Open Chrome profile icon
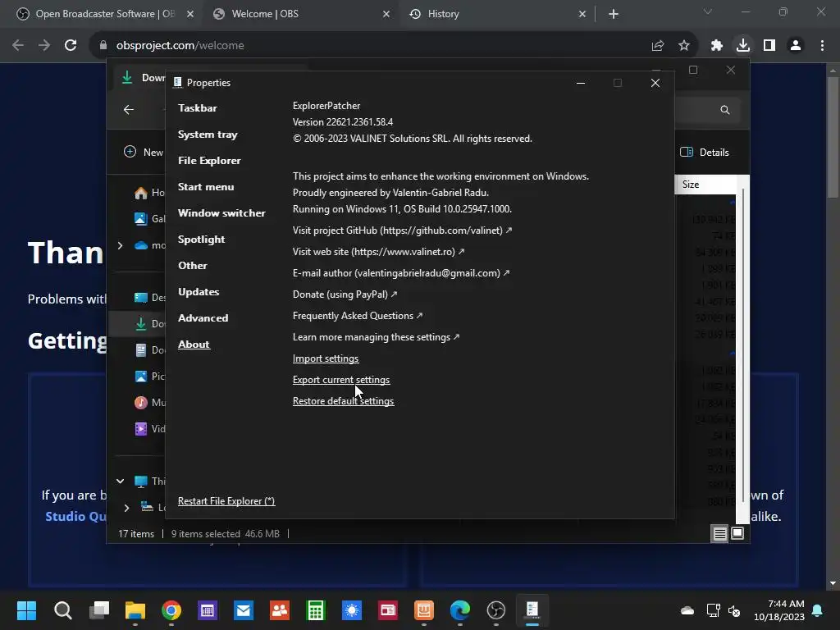 coord(796,46)
